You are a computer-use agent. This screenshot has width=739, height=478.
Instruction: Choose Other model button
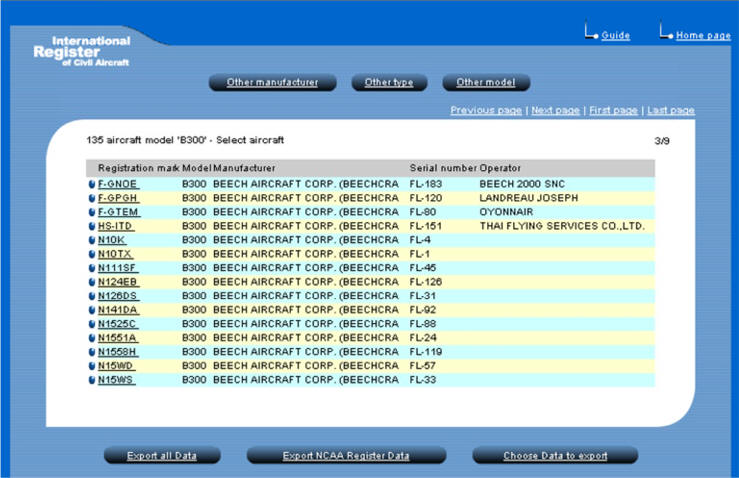(x=486, y=82)
